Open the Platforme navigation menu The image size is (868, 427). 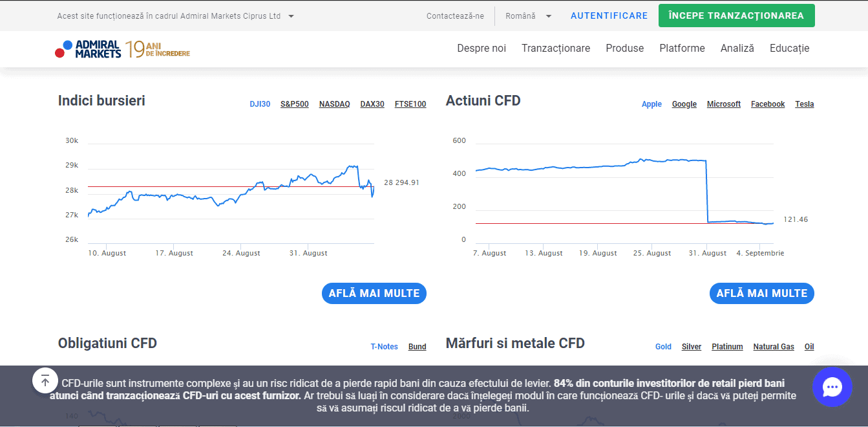coord(682,48)
